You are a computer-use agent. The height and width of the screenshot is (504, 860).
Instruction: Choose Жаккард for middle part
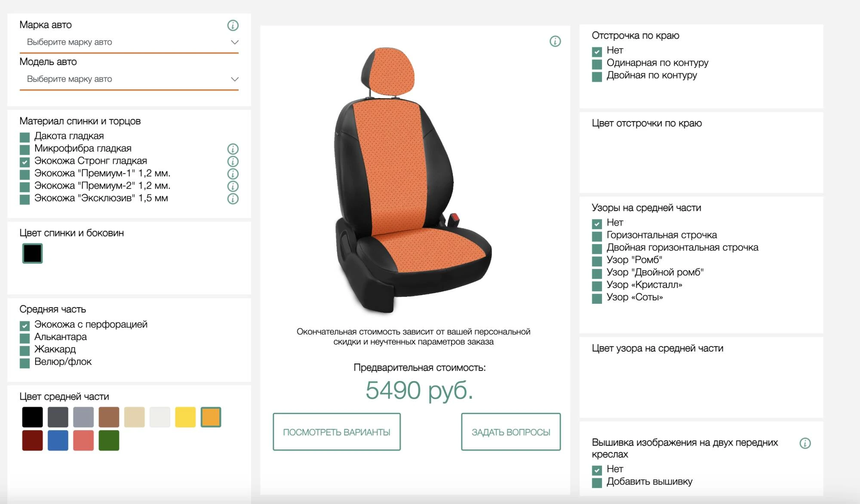(25, 351)
